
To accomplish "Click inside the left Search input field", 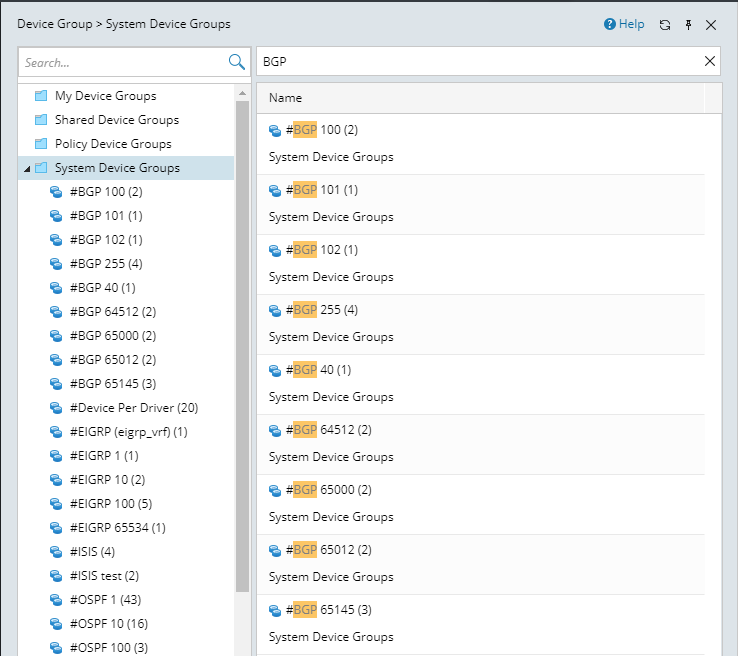I will coord(120,62).
